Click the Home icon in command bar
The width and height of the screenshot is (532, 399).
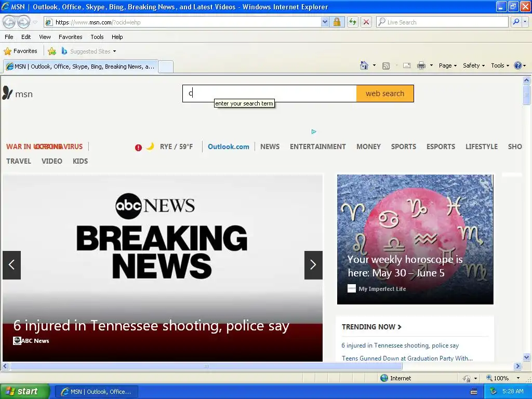364,65
